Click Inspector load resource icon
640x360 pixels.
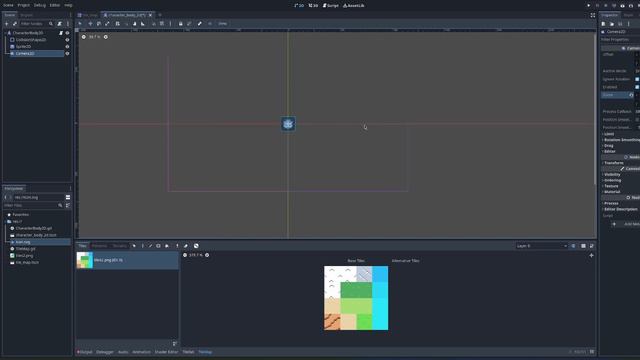[x=611, y=24]
